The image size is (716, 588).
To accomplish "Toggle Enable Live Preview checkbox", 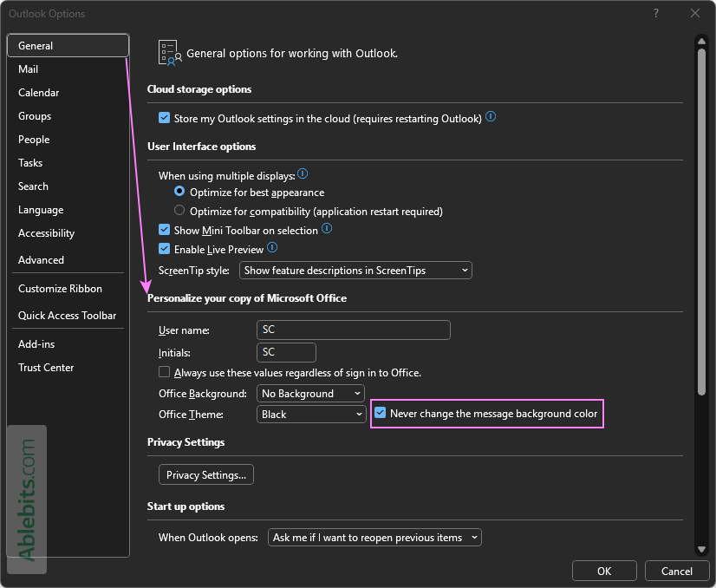I will click(165, 249).
